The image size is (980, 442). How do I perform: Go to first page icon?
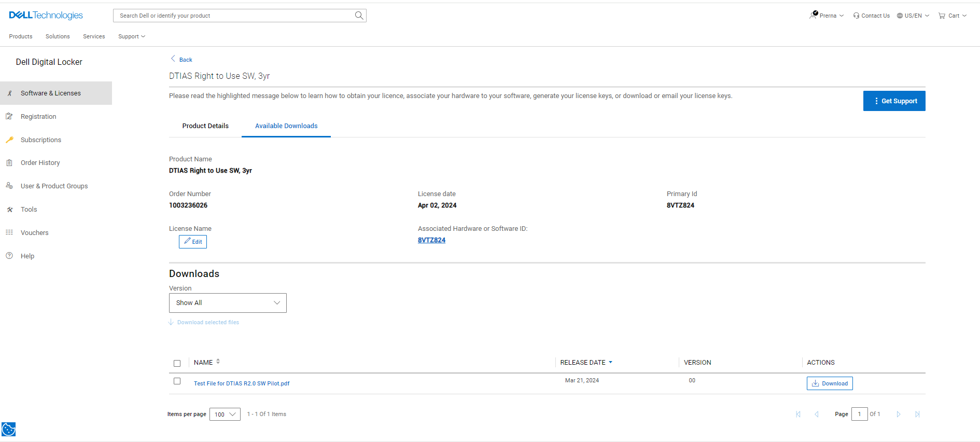point(799,414)
